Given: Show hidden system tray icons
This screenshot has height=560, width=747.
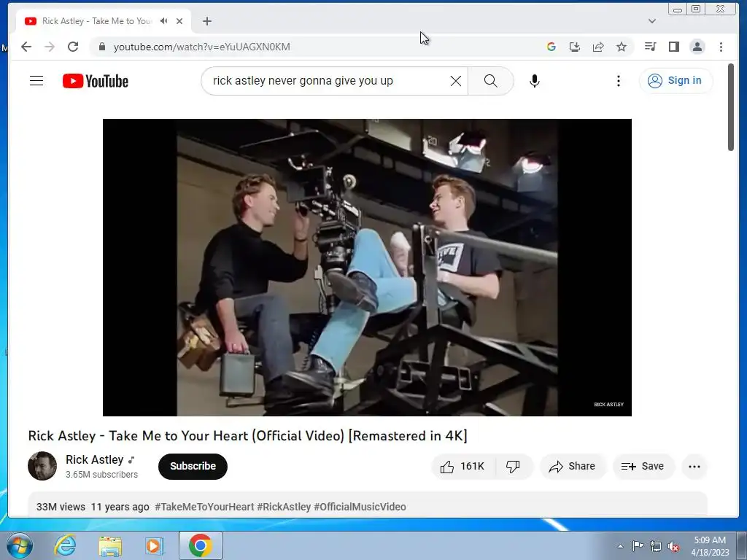Looking at the screenshot, I should click(x=620, y=546).
